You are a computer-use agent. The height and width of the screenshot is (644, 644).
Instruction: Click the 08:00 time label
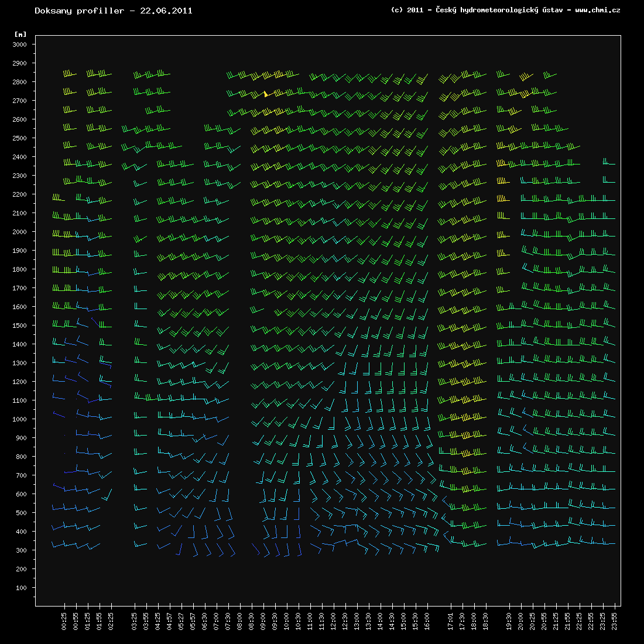coord(240,621)
